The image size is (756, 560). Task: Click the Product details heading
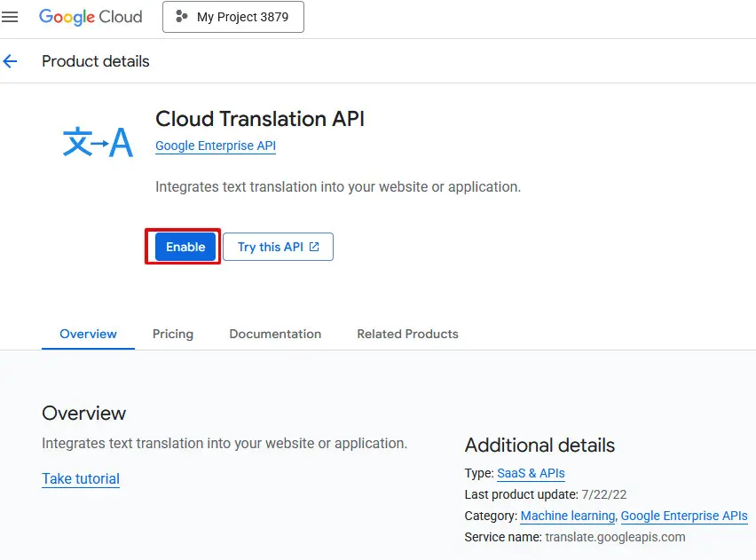pos(96,61)
